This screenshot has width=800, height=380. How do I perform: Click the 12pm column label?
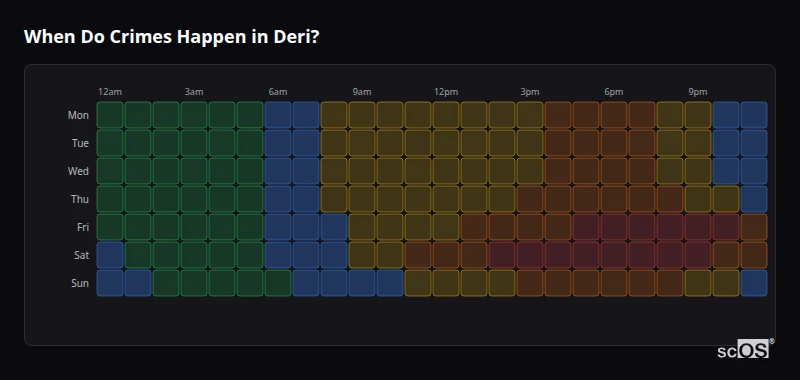point(446,92)
